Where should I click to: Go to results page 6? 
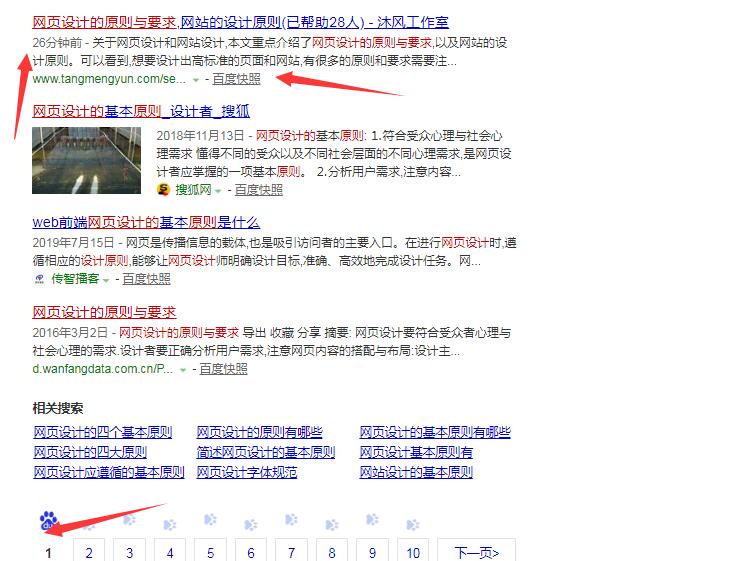251,552
